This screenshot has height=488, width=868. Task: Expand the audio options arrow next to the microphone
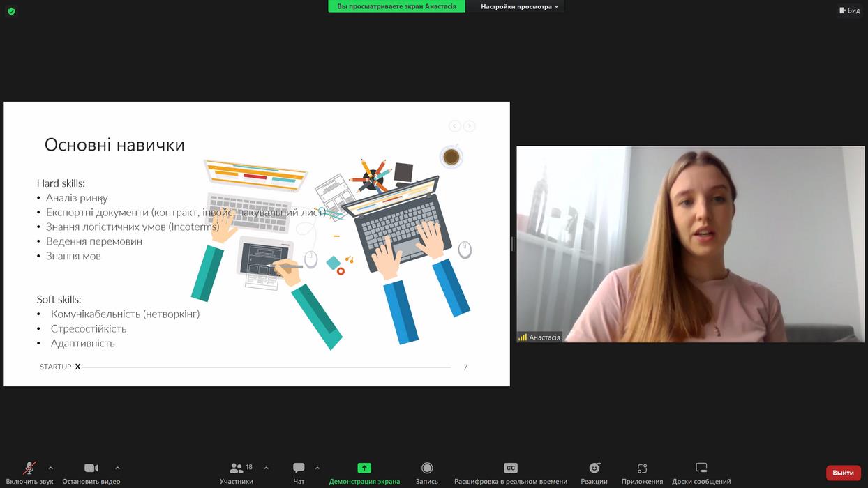pyautogui.click(x=50, y=468)
